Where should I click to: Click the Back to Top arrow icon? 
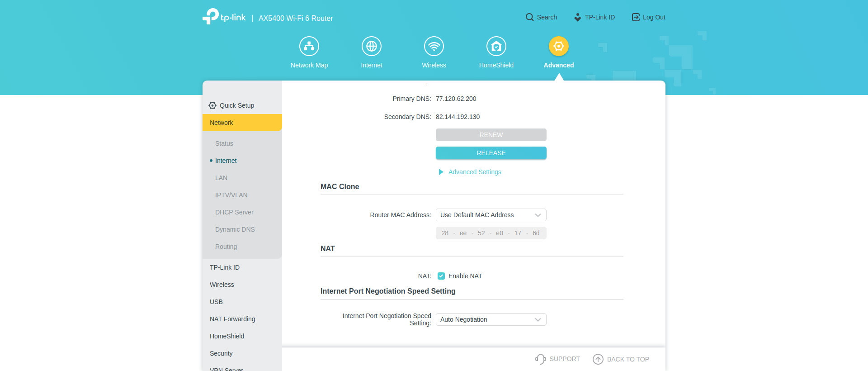tap(598, 359)
